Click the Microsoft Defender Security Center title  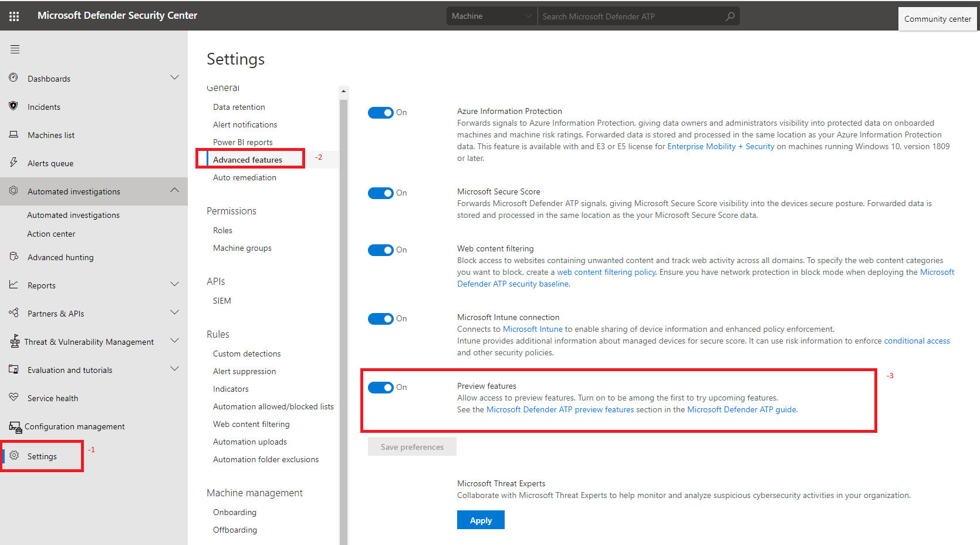117,15
